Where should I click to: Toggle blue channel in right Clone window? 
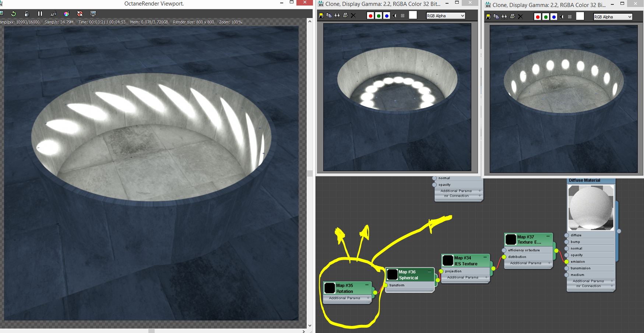coord(554,17)
